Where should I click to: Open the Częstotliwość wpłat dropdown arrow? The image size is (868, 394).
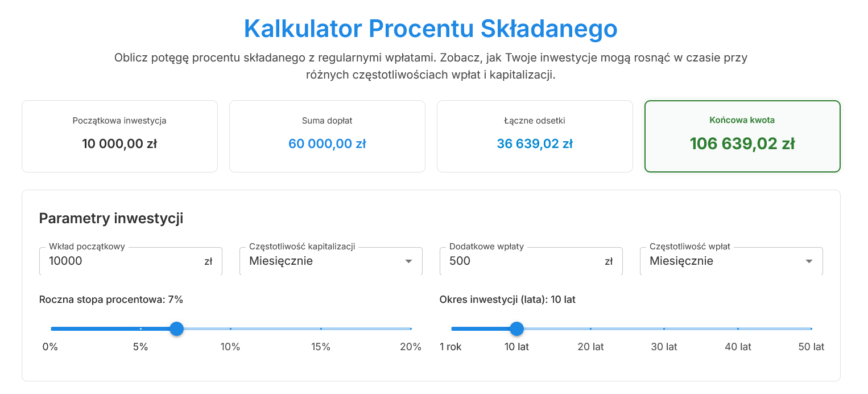point(809,261)
